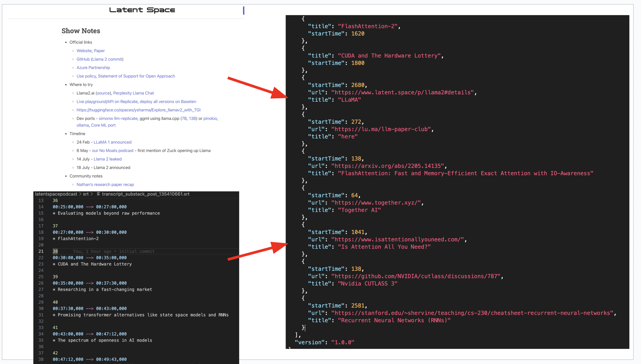
Task: Open Statement of Support for Open Approach
Action: (136, 76)
